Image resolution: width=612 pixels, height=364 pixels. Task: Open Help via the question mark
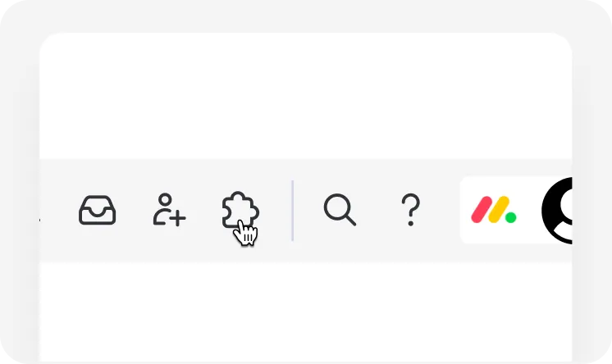(411, 210)
